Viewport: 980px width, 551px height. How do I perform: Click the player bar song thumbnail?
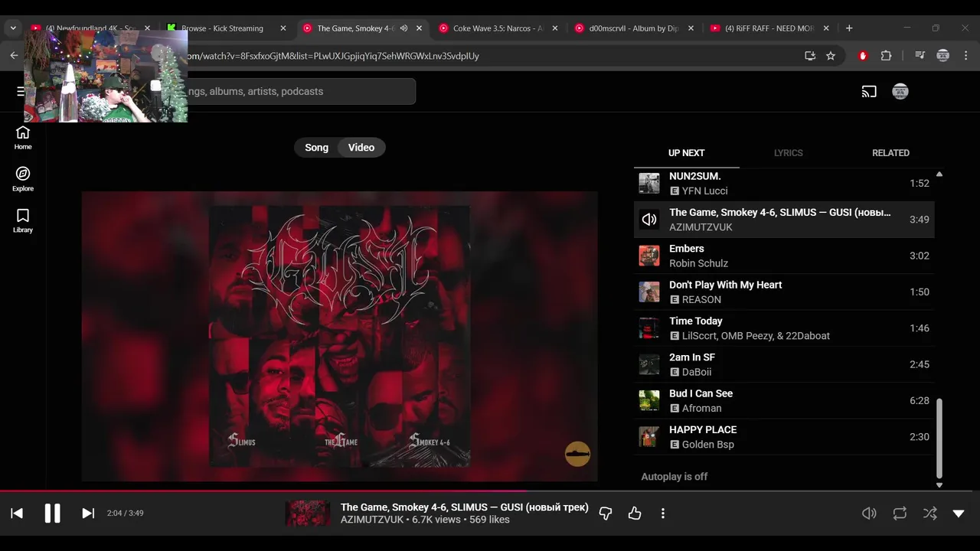click(x=308, y=514)
